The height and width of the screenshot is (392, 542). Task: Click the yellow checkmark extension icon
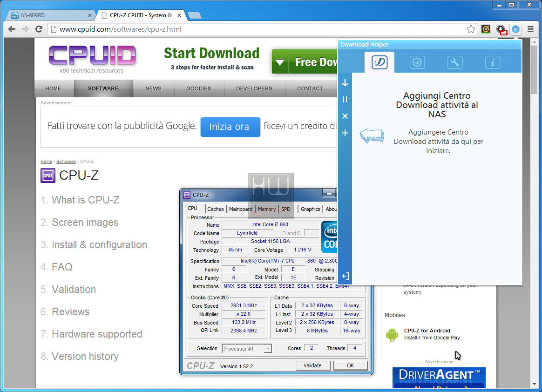tap(486, 29)
